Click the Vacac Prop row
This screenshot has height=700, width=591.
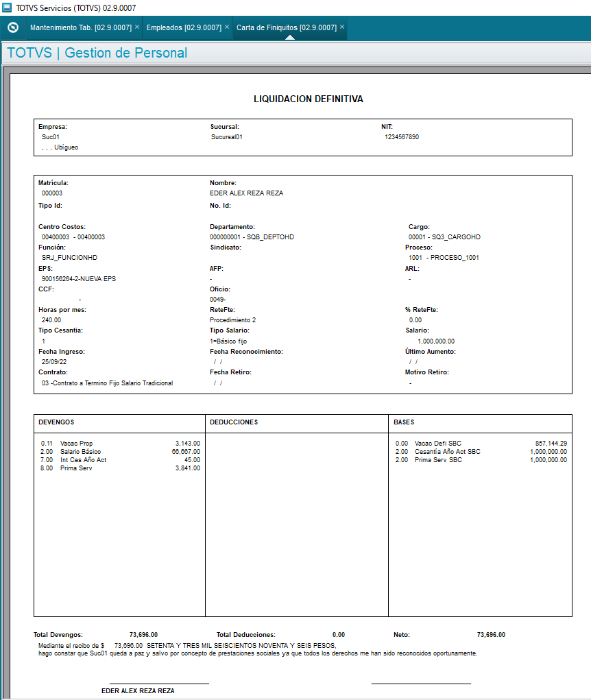tap(121, 444)
